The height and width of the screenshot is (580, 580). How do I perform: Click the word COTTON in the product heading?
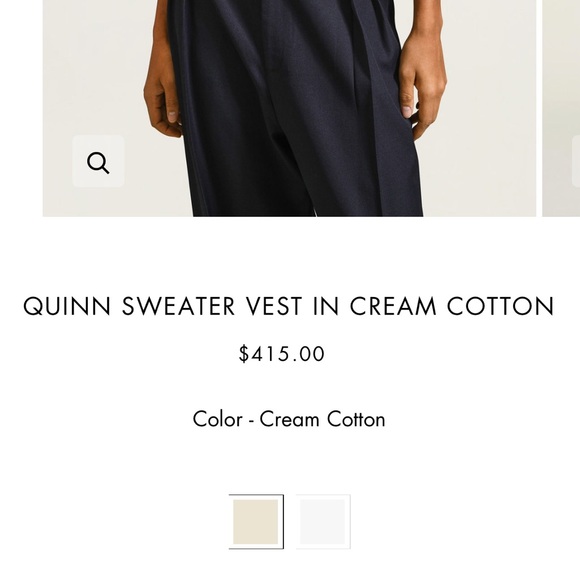[x=501, y=306]
